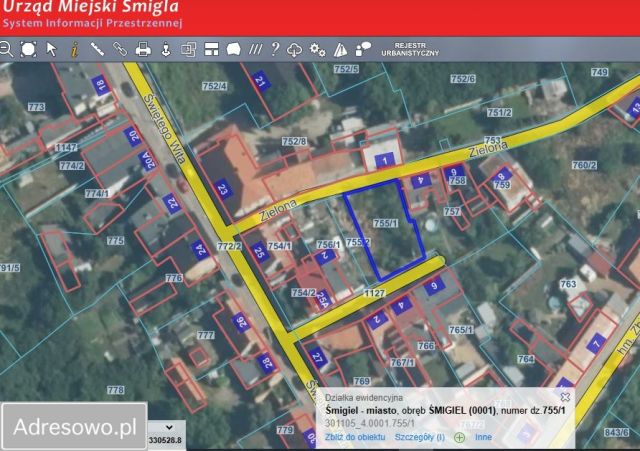Click the street view pegman icon
Image resolution: width=640 pixels, height=451 pixels.
(166, 49)
